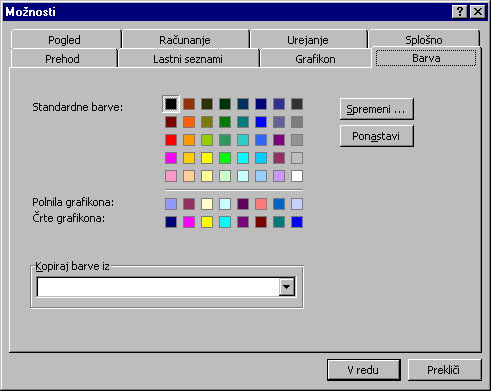Click the question mark help icon

coord(460,12)
